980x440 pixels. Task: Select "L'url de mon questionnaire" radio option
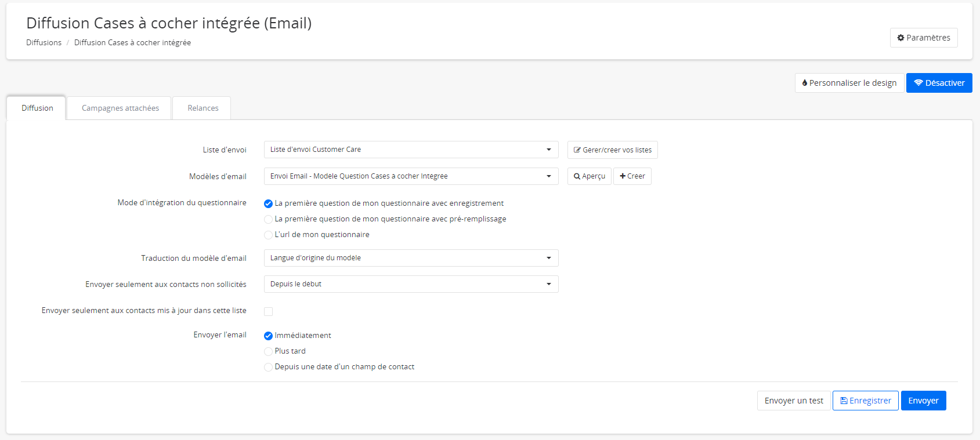(268, 235)
